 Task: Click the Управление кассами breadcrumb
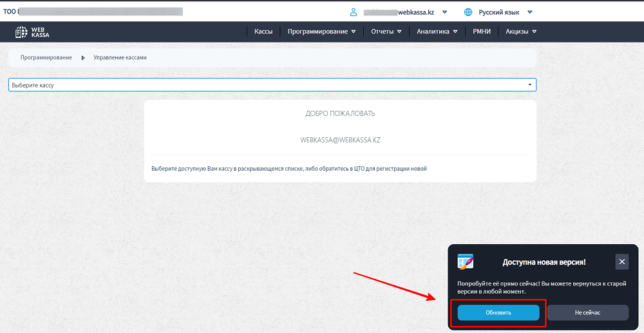120,57
